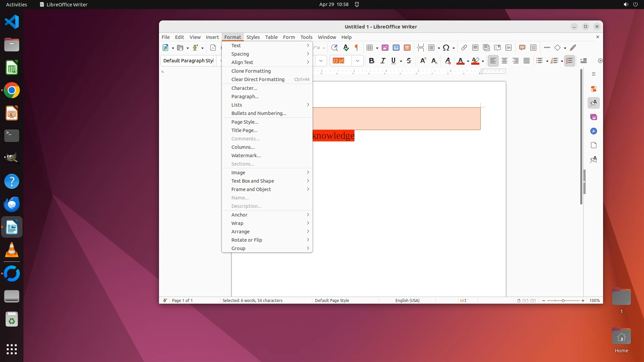This screenshot has width=644, height=362.
Task: Click the zoom slider in the status bar
Action: 563,300
